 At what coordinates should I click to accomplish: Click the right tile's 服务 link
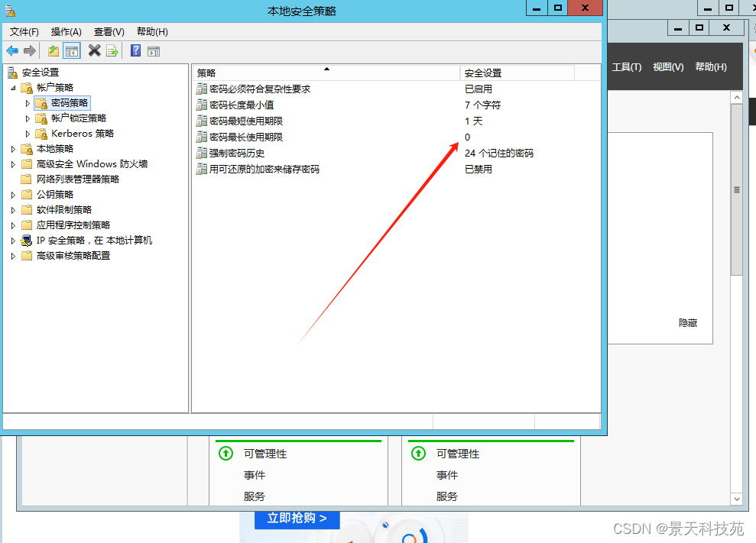[x=447, y=496]
